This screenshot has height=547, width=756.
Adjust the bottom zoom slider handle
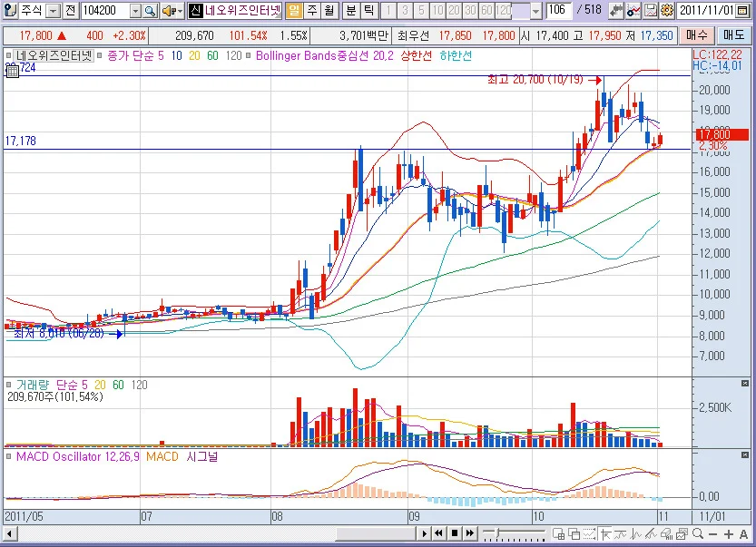498,533
